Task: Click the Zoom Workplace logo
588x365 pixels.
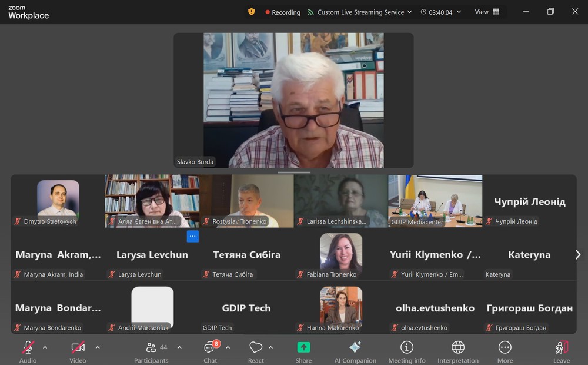Action: click(28, 12)
